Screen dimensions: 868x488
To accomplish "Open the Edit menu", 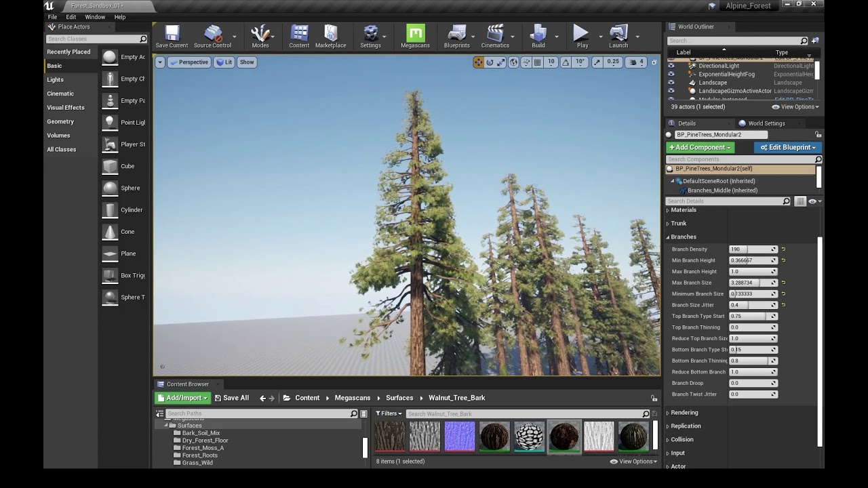I will [71, 17].
